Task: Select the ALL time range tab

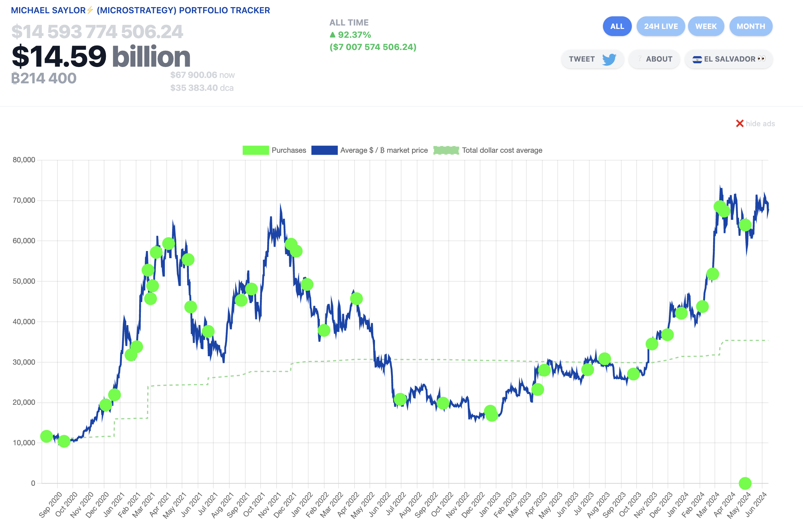Action: (617, 26)
